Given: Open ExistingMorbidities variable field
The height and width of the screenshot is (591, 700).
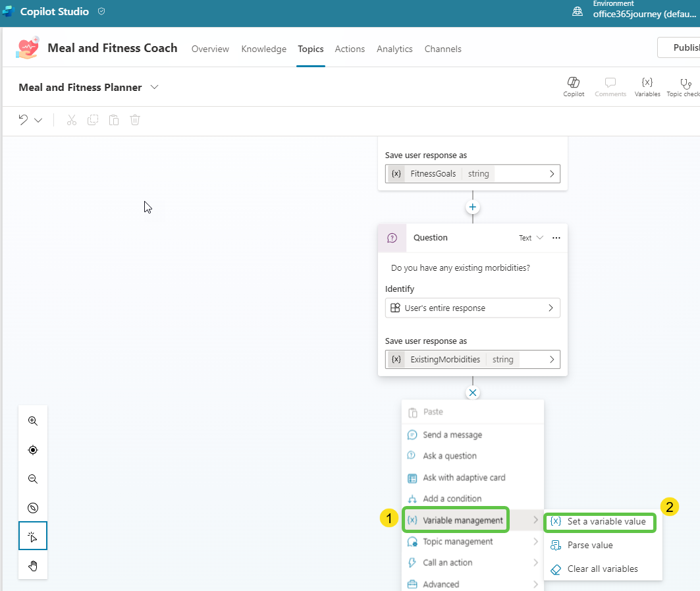Looking at the screenshot, I should 472,359.
